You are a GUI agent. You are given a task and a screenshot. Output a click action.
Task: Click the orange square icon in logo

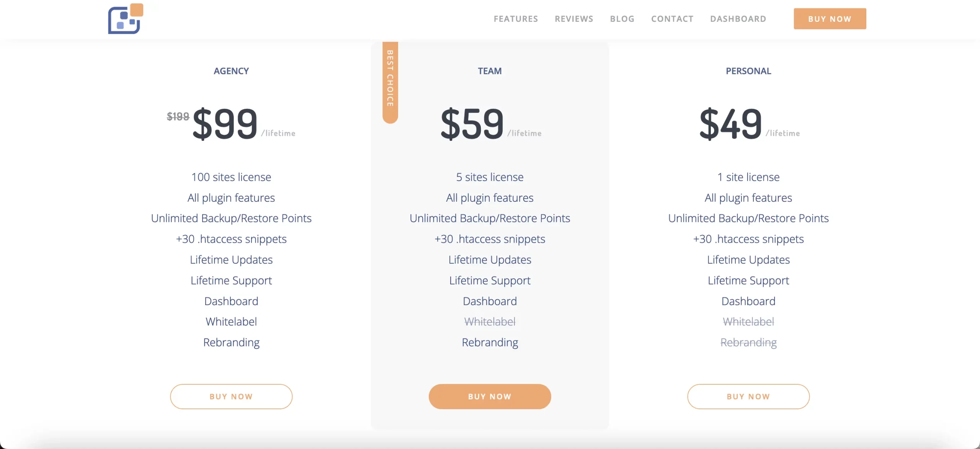click(x=136, y=10)
